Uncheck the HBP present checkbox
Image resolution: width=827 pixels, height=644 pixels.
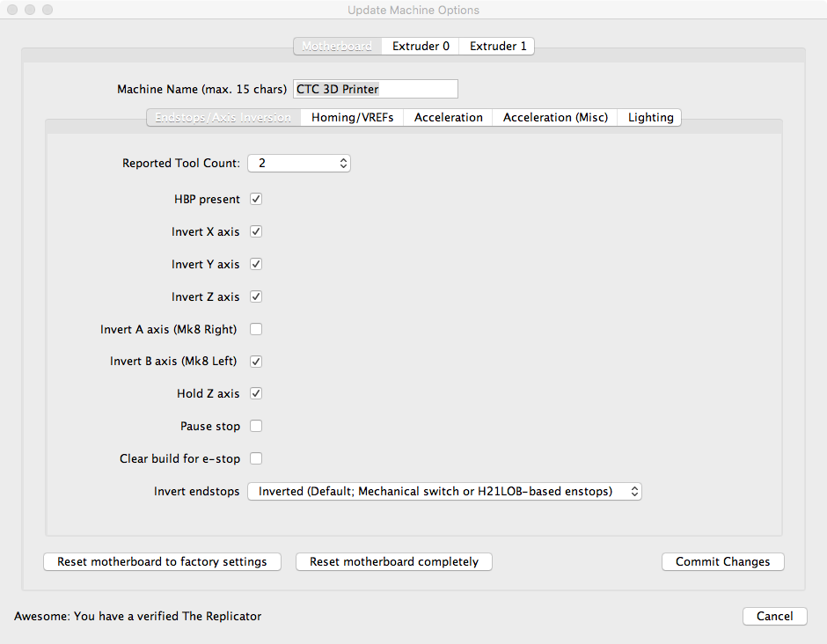[256, 199]
